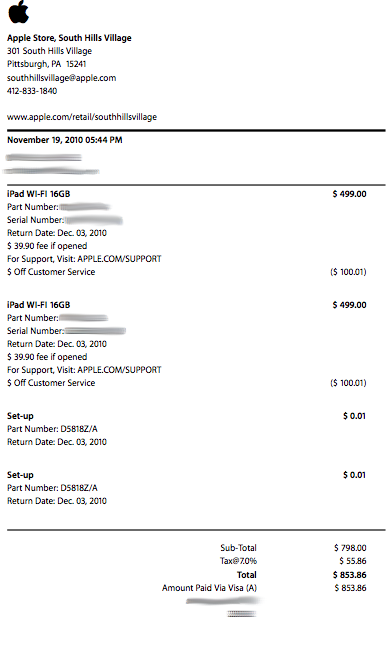
Task: Select the second iPad WI-FI 16GB item title
Action: pyautogui.click(x=39, y=305)
